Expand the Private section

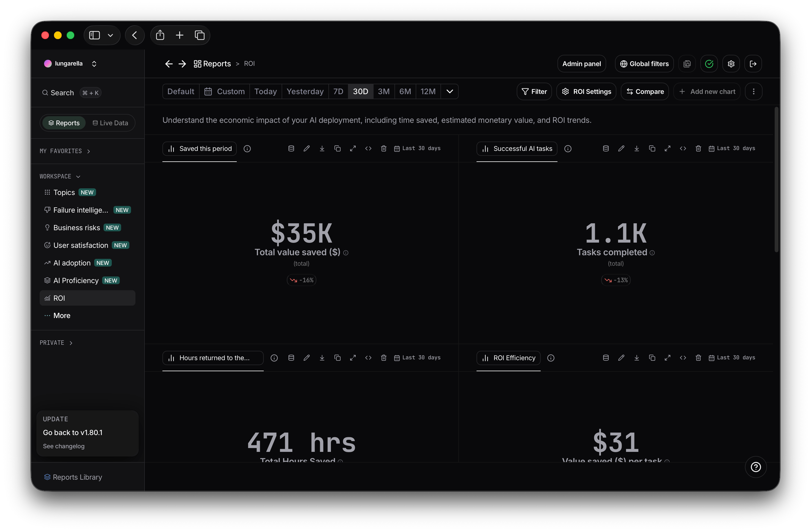coord(56,343)
